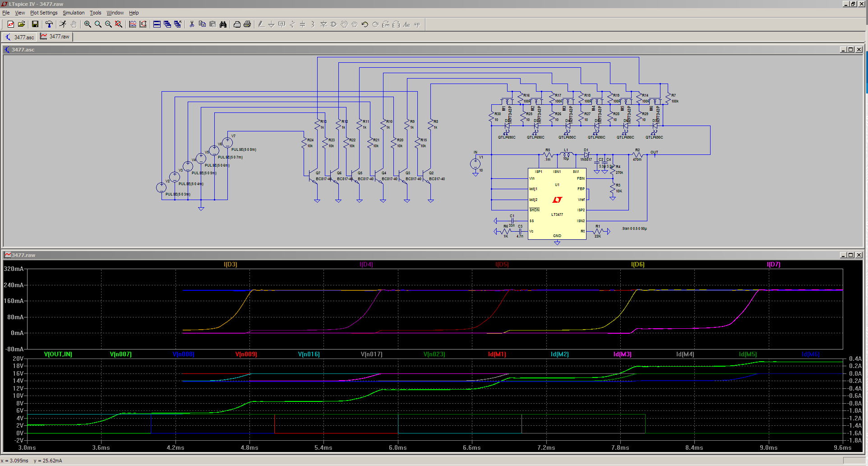
Task: Switch to the 3477.asc tab
Action: (x=19, y=37)
